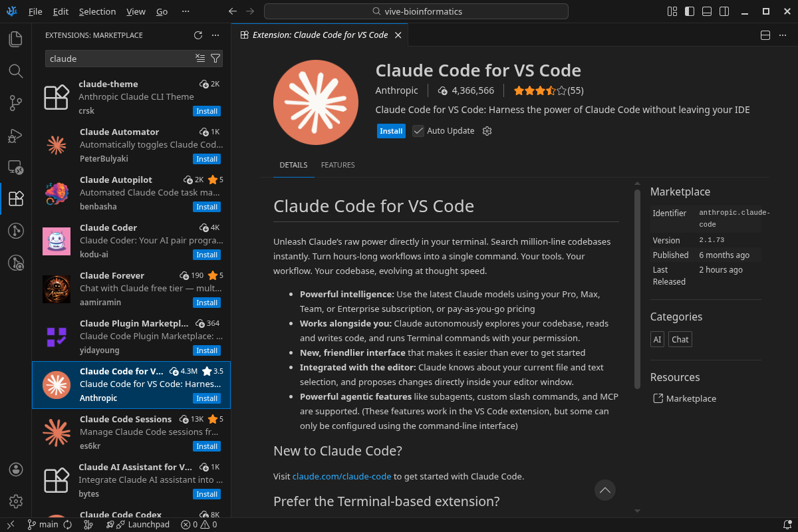
Task: Open the Source Control view
Action: [x=16, y=103]
